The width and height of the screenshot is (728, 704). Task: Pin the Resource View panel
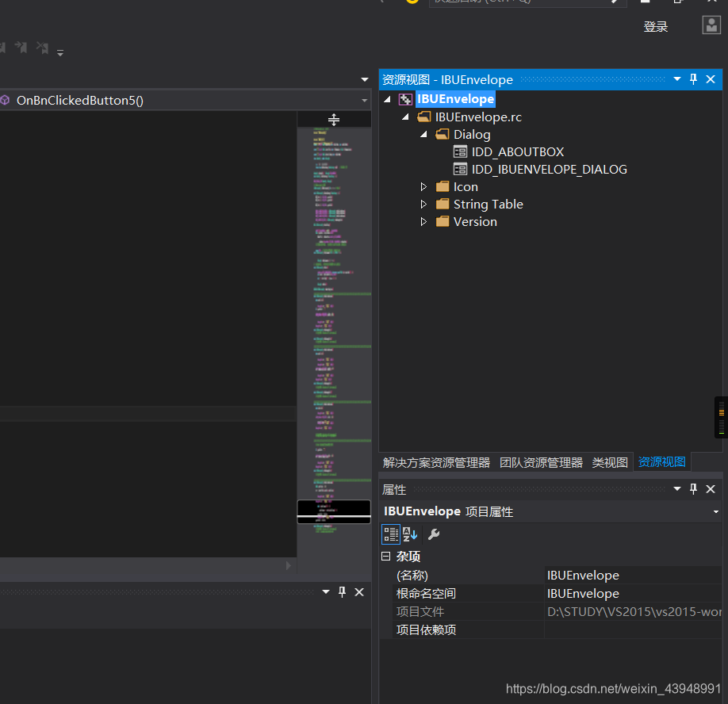[x=693, y=79]
